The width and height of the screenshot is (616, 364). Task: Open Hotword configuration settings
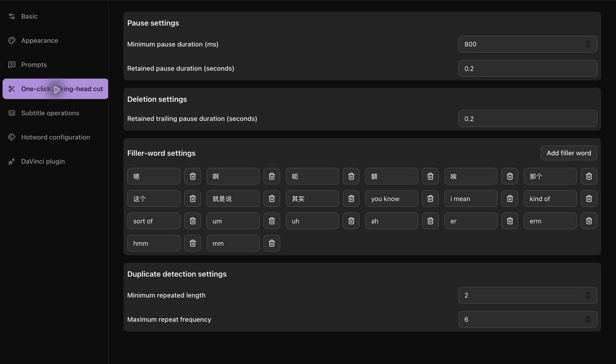pyautogui.click(x=55, y=137)
